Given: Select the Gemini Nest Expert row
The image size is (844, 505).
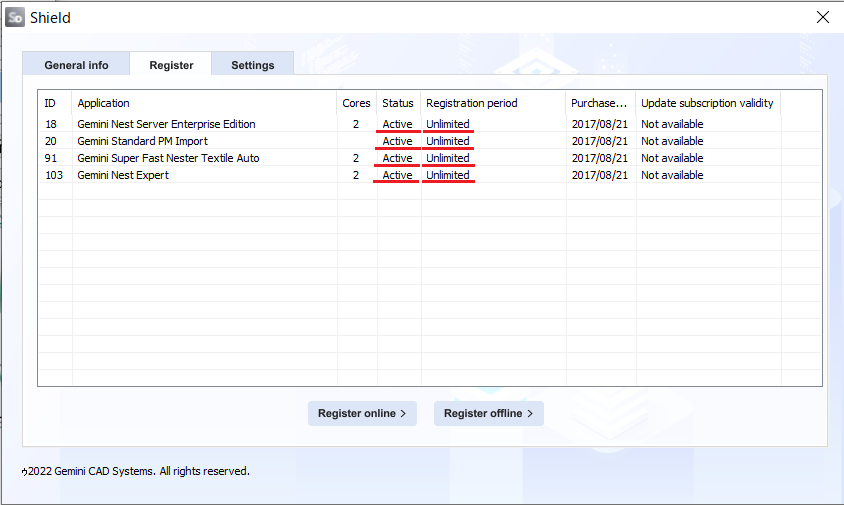Looking at the screenshot, I should coord(430,175).
